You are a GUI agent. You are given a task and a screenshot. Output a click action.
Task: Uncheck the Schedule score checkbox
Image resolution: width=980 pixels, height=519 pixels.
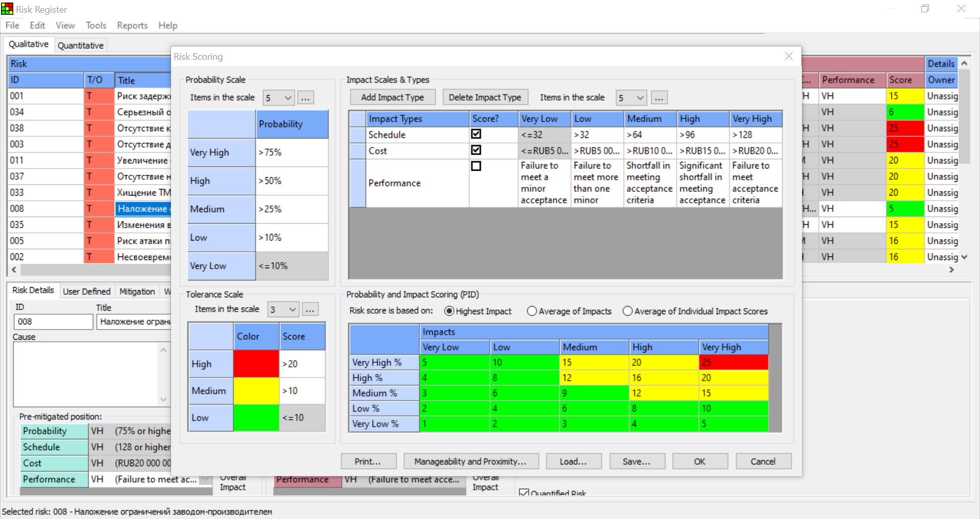pyautogui.click(x=476, y=134)
